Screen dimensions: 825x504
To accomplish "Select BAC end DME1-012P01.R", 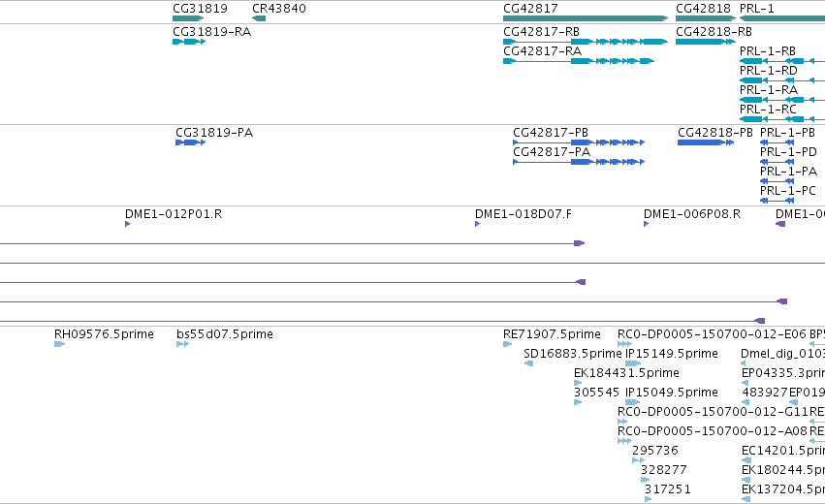I will (x=174, y=214).
